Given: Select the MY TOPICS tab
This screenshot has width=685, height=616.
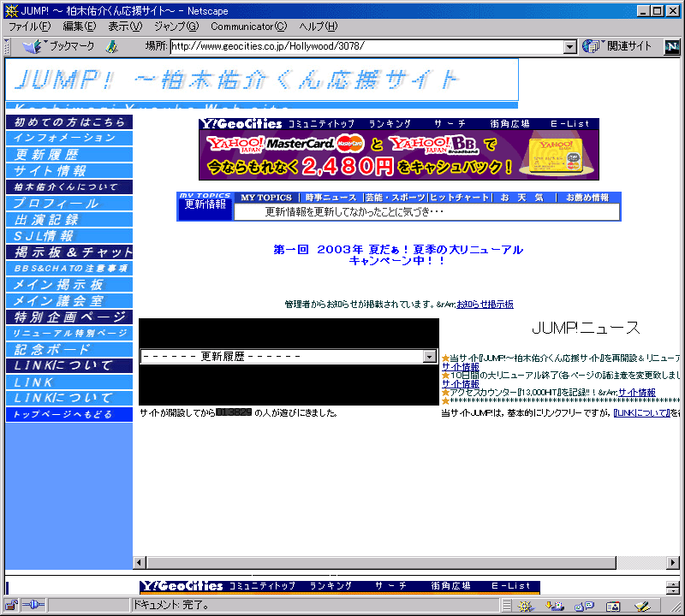Looking at the screenshot, I should (266, 198).
